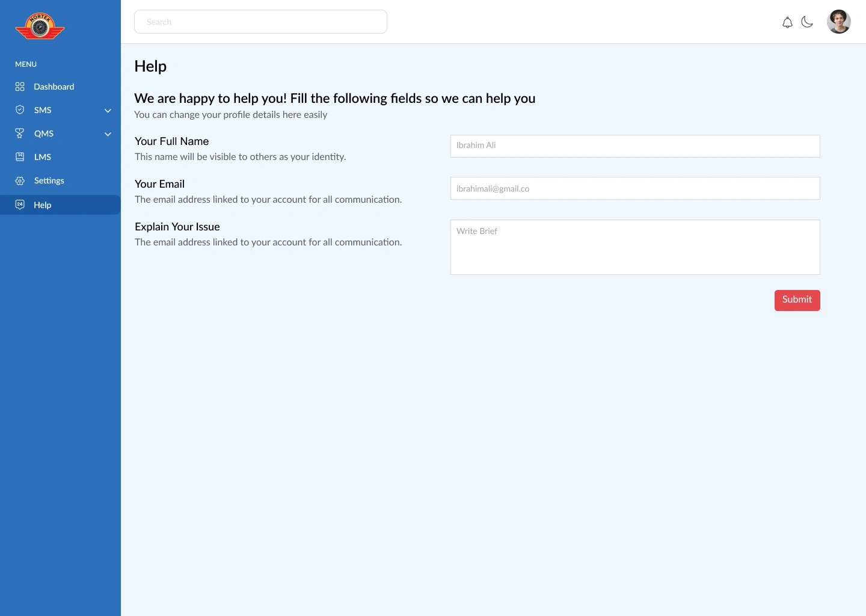This screenshot has height=616, width=866.
Task: Open notifications via the bell icon
Action: (787, 22)
